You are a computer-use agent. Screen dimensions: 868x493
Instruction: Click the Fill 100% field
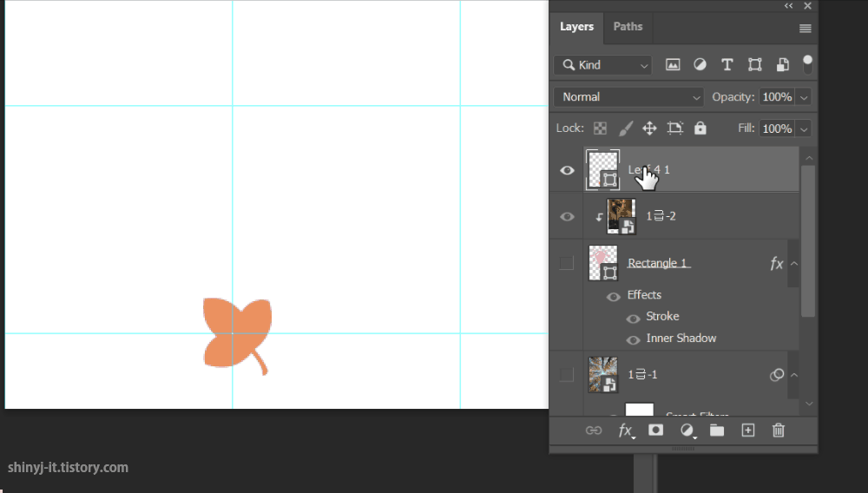(x=777, y=129)
